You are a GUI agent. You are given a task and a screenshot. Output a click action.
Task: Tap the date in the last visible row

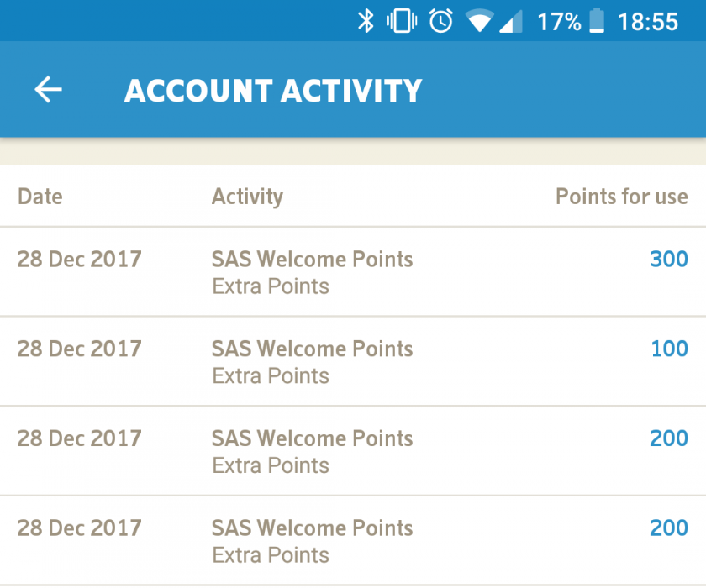[x=80, y=528]
